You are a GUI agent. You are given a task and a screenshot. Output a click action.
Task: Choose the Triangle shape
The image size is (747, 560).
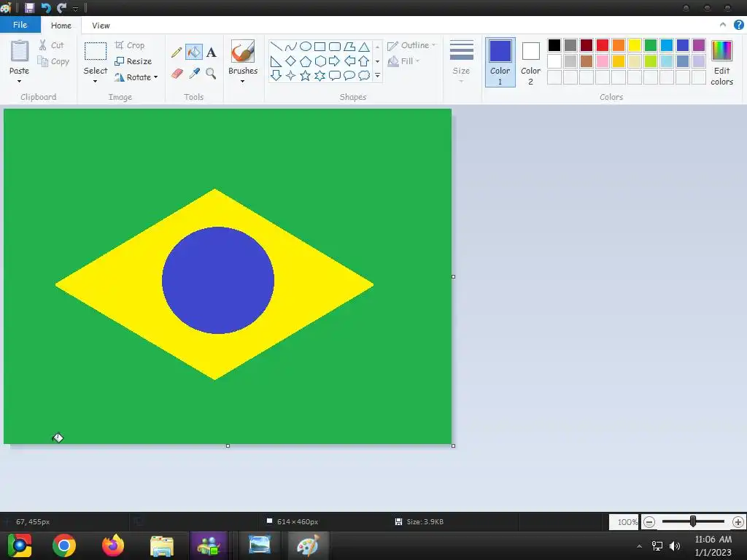[364, 47]
